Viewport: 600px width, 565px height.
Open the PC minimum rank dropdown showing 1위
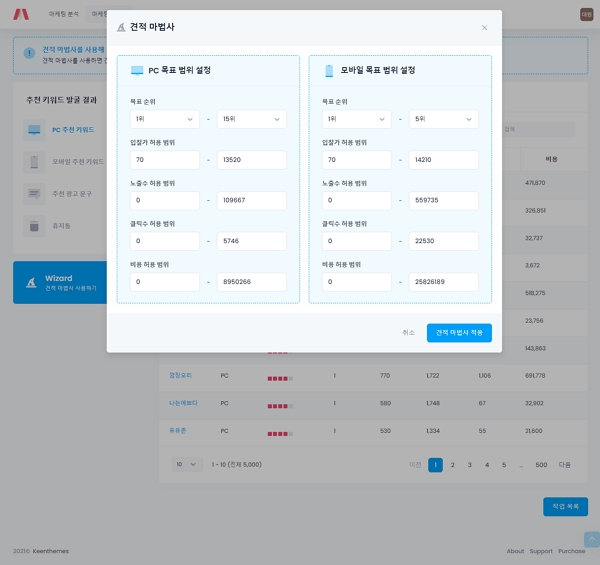(164, 119)
